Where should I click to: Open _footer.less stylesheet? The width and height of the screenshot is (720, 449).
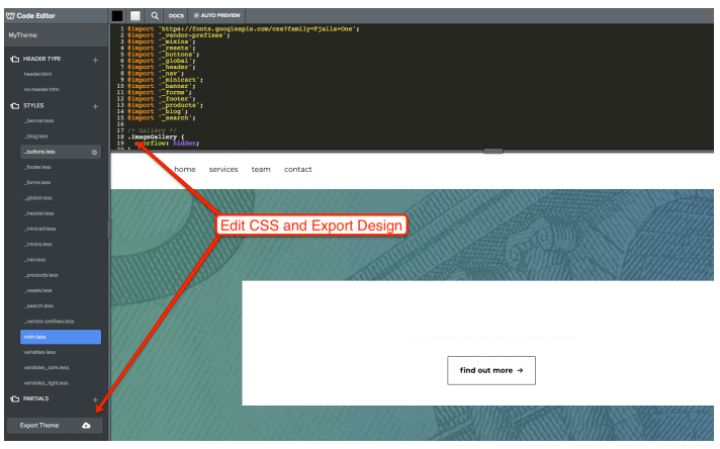pos(38,167)
